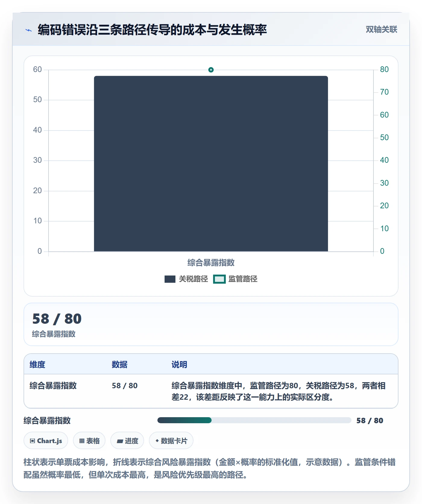This screenshot has height=504, width=422.
Task: Click the 综合暴露指数 progress bar
Action: click(254, 420)
